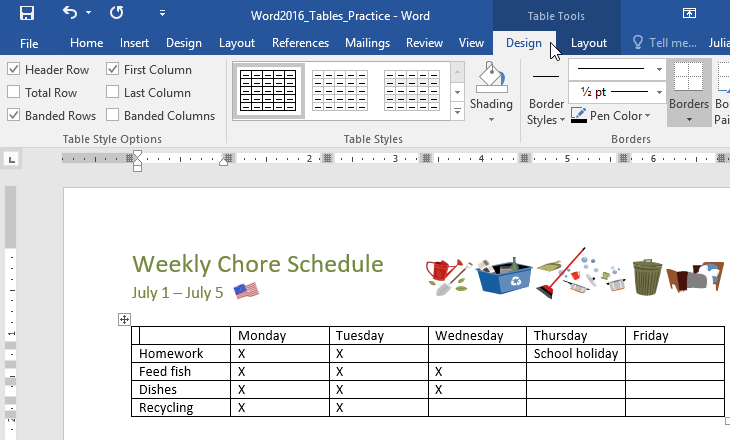730x440 pixels.
Task: Select the first plain grid table style
Action: click(267, 90)
